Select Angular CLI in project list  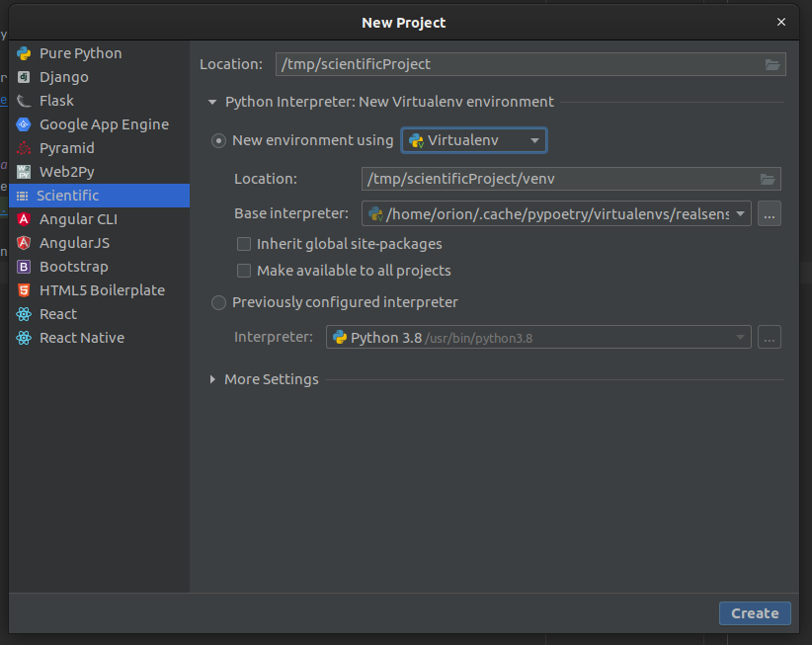pyautogui.click(x=78, y=219)
